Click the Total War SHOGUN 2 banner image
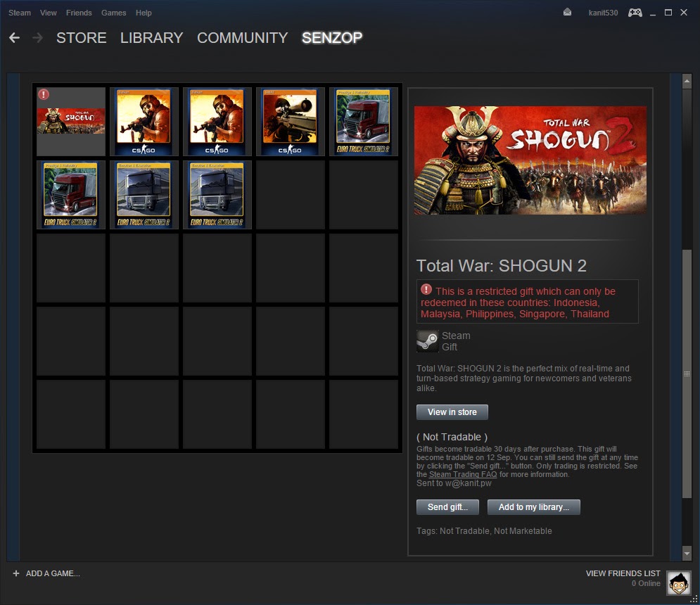 click(530, 160)
